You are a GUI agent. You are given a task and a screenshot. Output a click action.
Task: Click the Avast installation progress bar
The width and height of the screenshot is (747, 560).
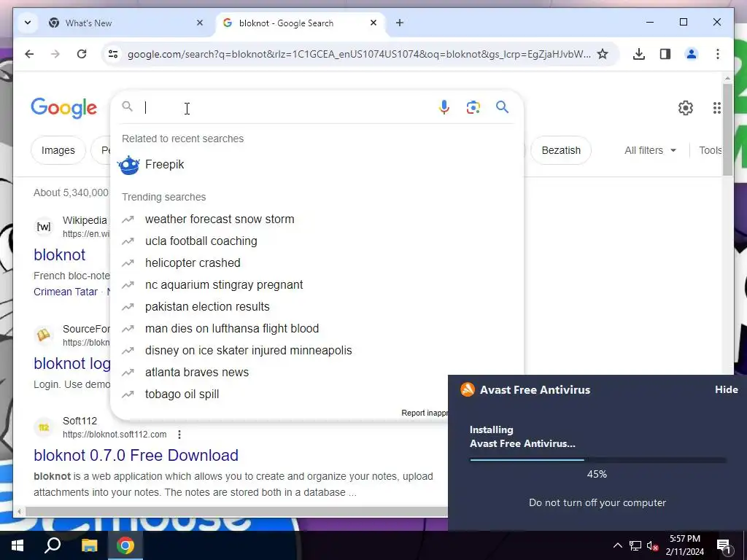(597, 460)
